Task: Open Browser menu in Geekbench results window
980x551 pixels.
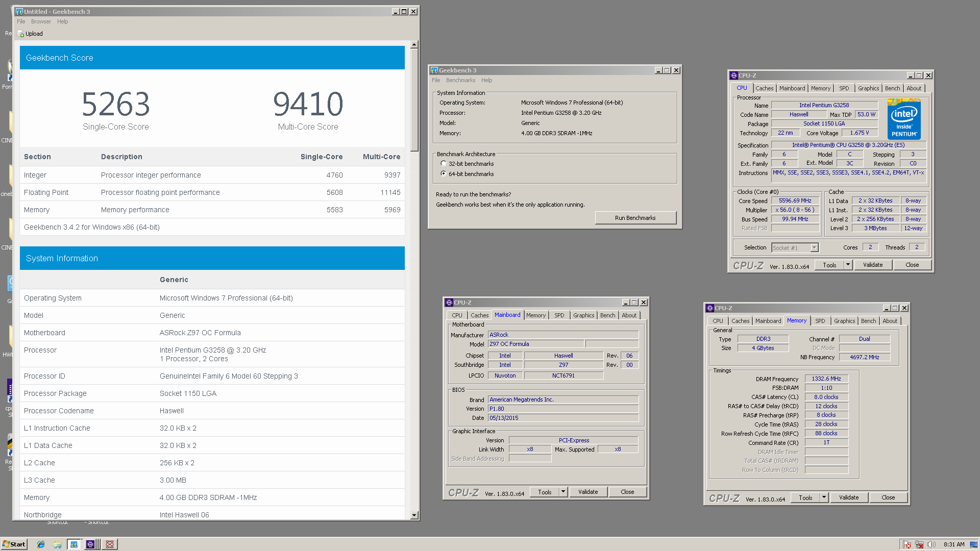Action: tap(41, 21)
